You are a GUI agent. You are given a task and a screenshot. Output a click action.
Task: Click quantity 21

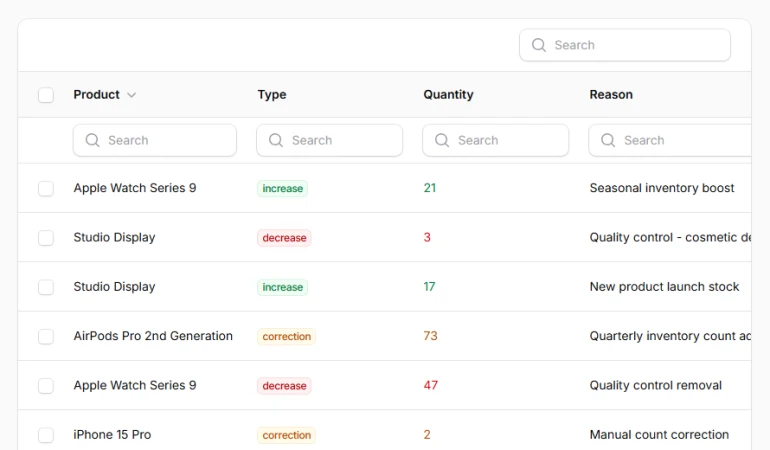point(430,188)
